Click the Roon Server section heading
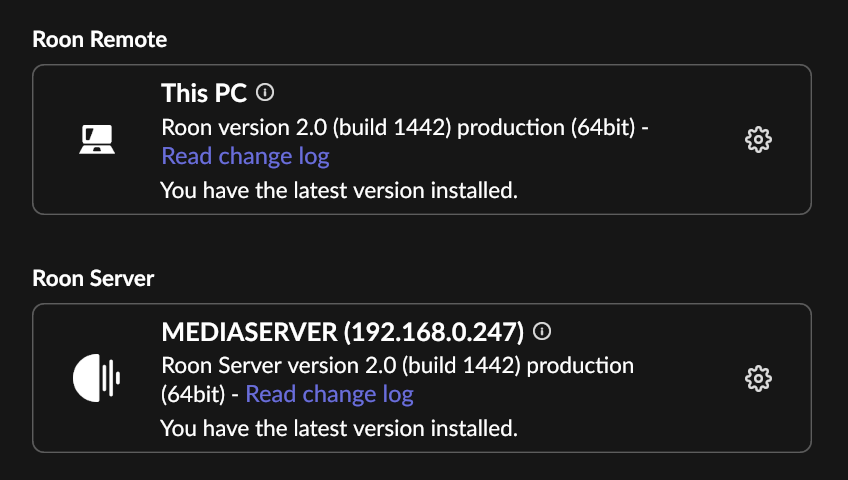This screenshot has width=848, height=480. pos(93,278)
